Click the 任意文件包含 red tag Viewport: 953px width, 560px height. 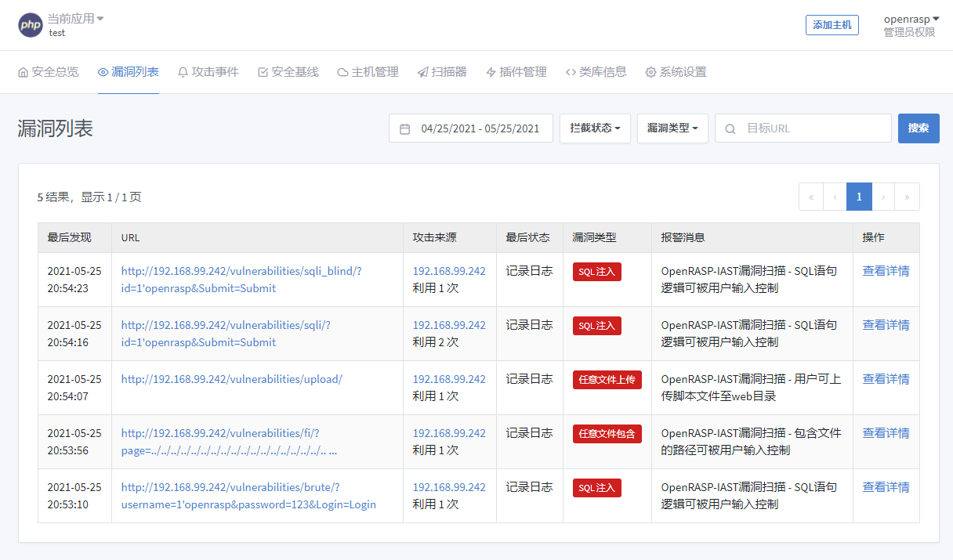[607, 434]
